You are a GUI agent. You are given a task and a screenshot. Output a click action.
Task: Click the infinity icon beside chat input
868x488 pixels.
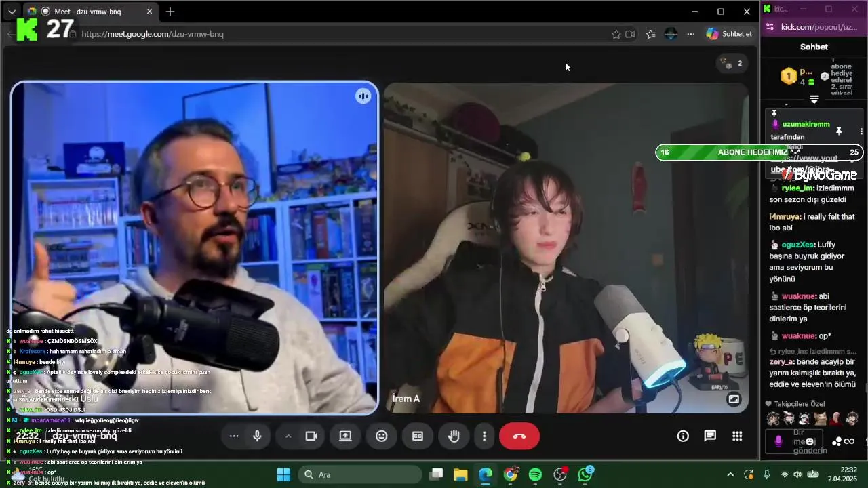tap(849, 442)
